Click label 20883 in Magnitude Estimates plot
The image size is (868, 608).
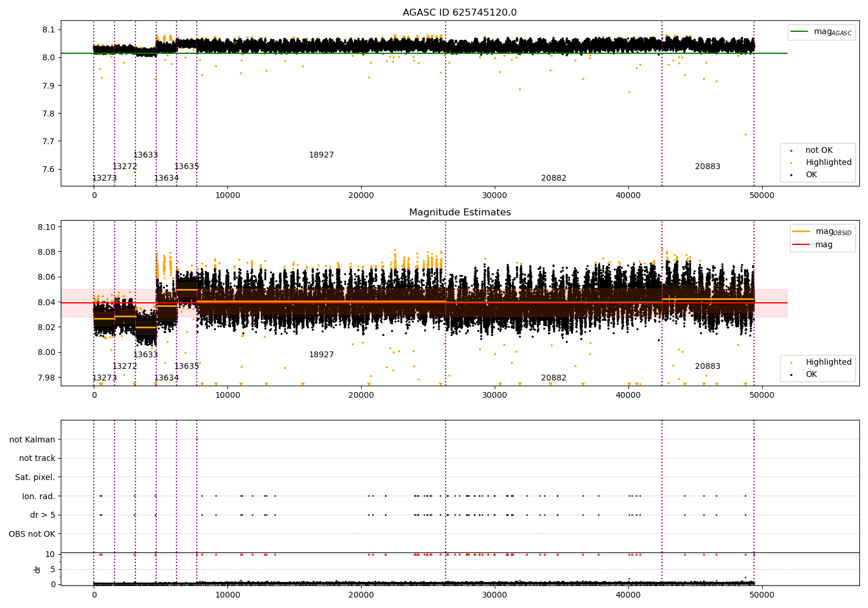point(708,367)
